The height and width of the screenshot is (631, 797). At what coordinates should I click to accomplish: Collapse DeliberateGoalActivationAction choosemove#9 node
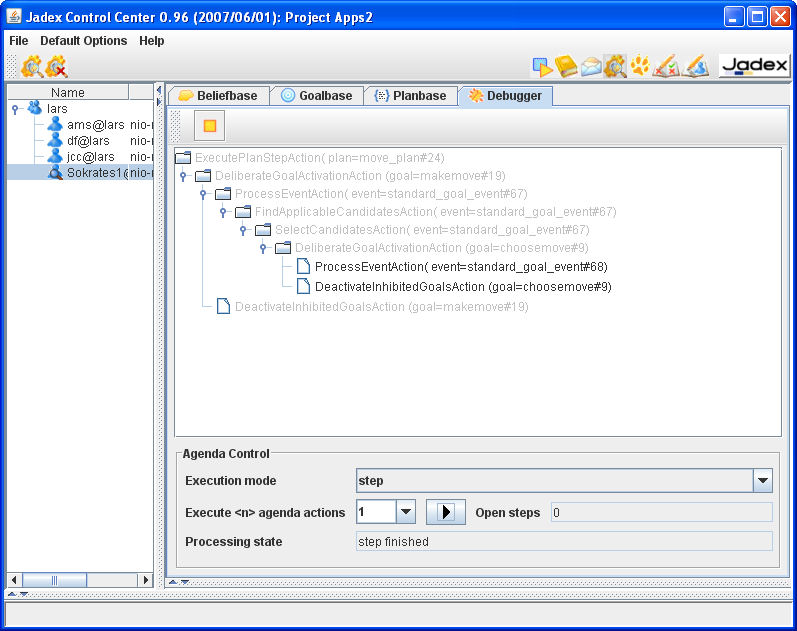[x=263, y=248]
